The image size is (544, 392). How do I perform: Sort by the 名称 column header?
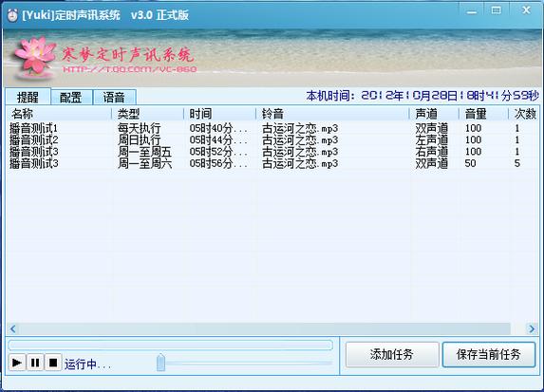point(59,114)
